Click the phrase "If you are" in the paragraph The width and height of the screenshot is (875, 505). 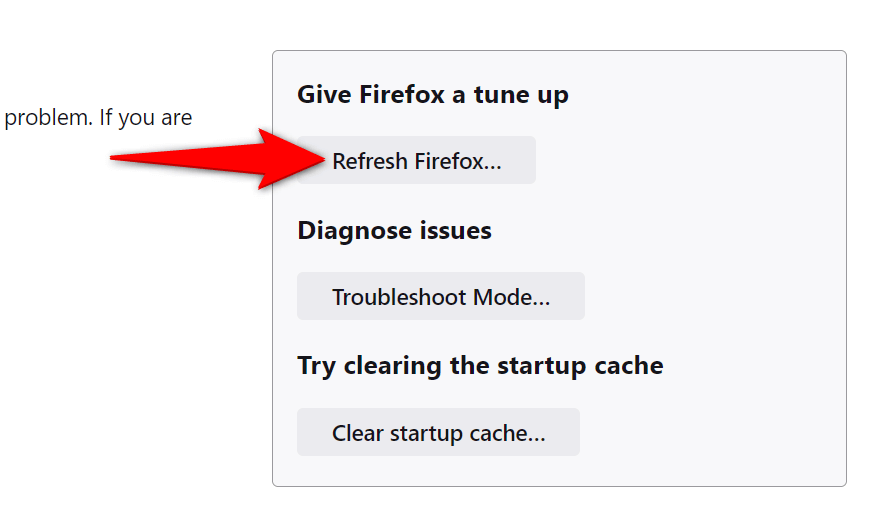coord(146,118)
